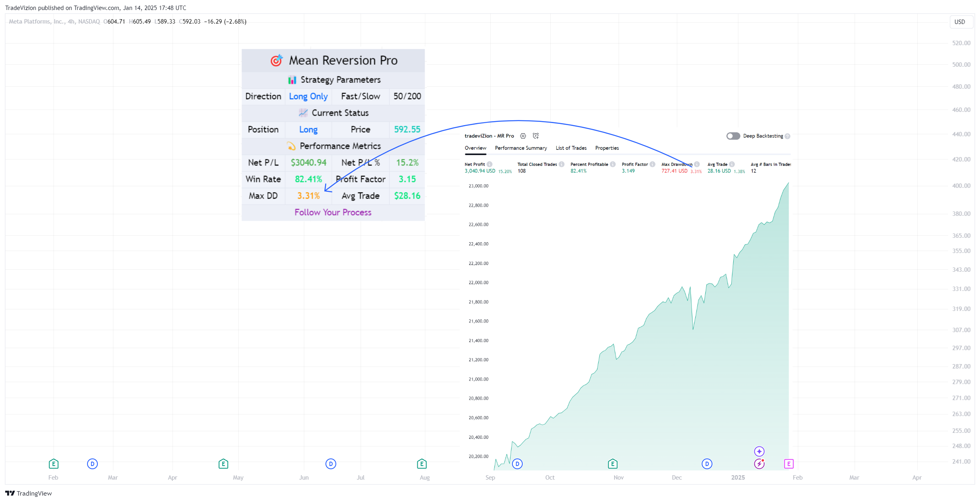Switch to the Overview tab

point(476,148)
